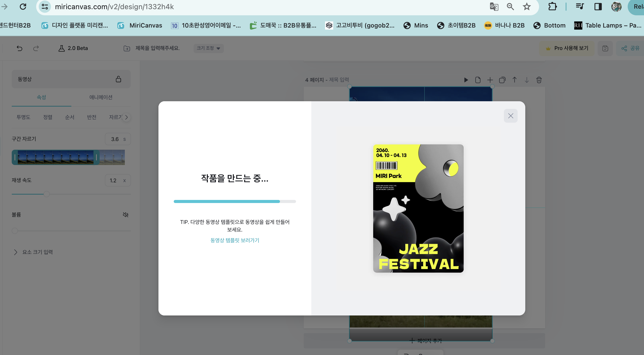Click the video creation progress bar
644x355 pixels.
point(235,201)
